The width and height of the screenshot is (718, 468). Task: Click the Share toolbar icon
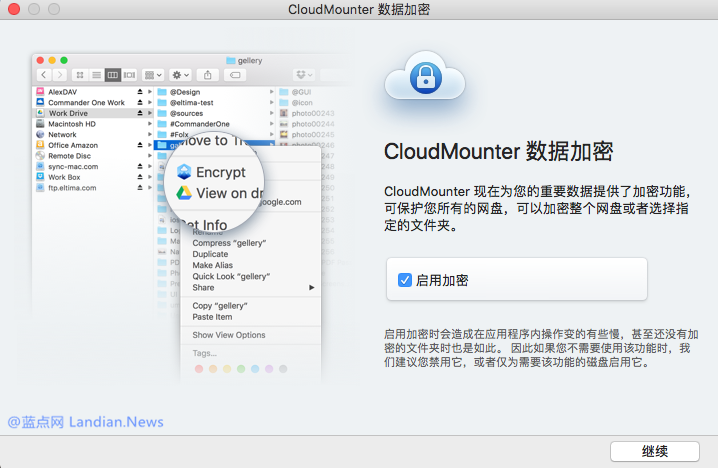point(207,75)
